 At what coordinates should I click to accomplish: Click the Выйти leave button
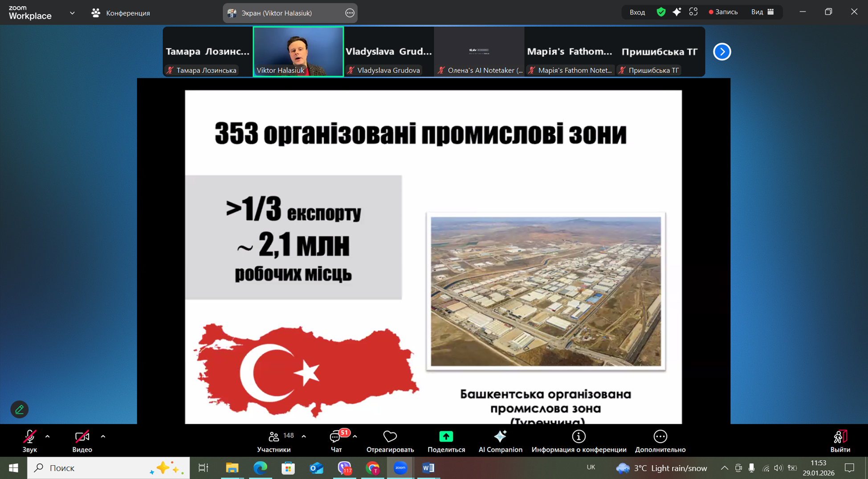click(839, 441)
